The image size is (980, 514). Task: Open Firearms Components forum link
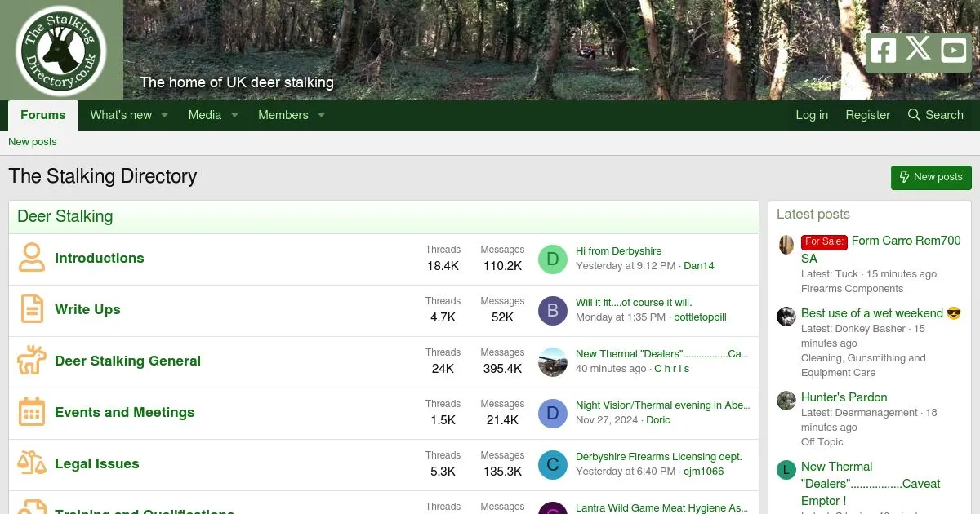[853, 289]
